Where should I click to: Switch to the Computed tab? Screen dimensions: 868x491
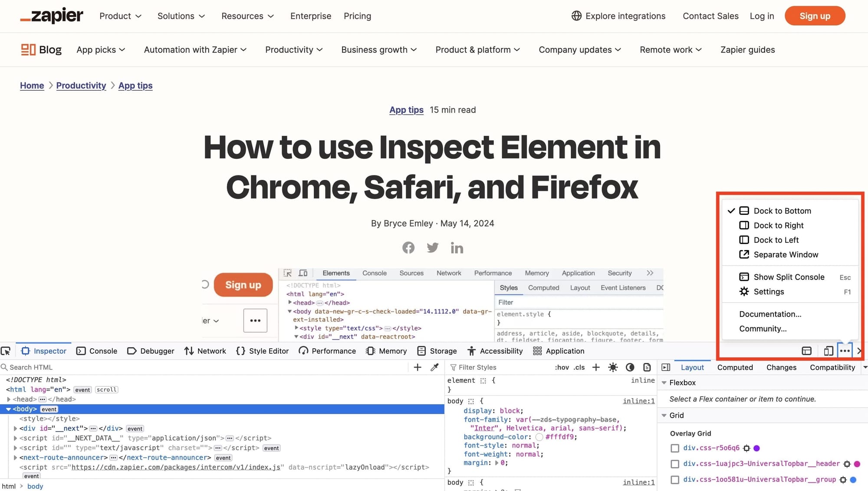tap(735, 367)
